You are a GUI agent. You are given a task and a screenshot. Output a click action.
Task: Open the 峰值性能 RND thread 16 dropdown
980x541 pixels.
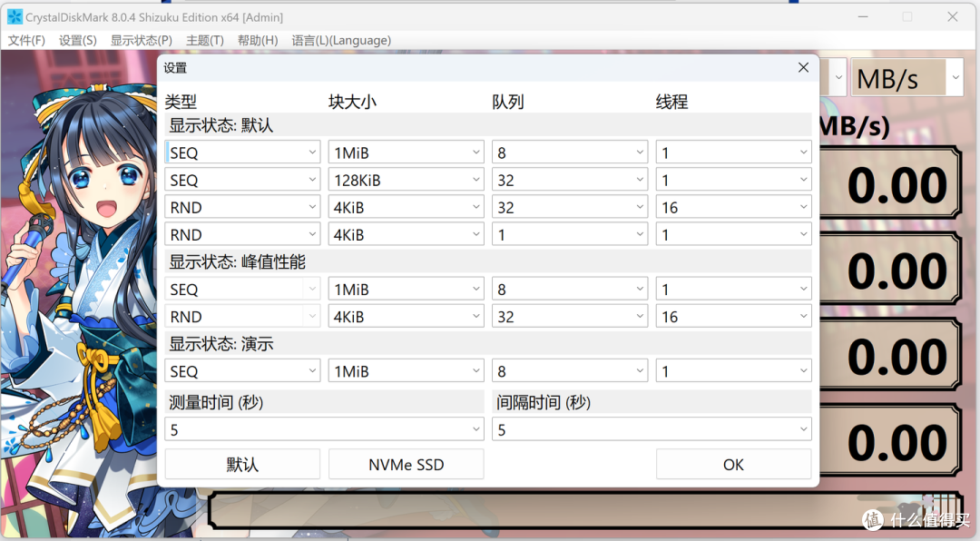pos(734,317)
